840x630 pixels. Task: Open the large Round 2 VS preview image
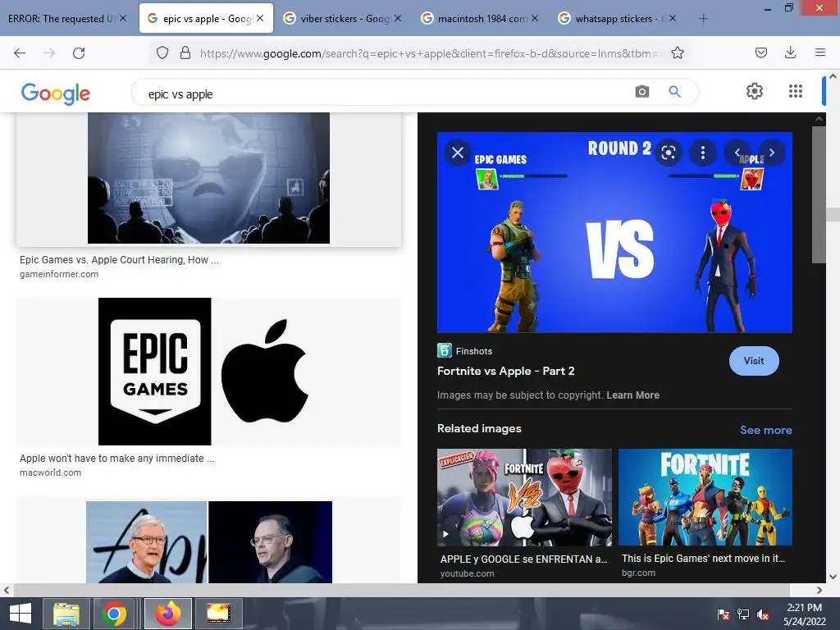click(x=614, y=232)
